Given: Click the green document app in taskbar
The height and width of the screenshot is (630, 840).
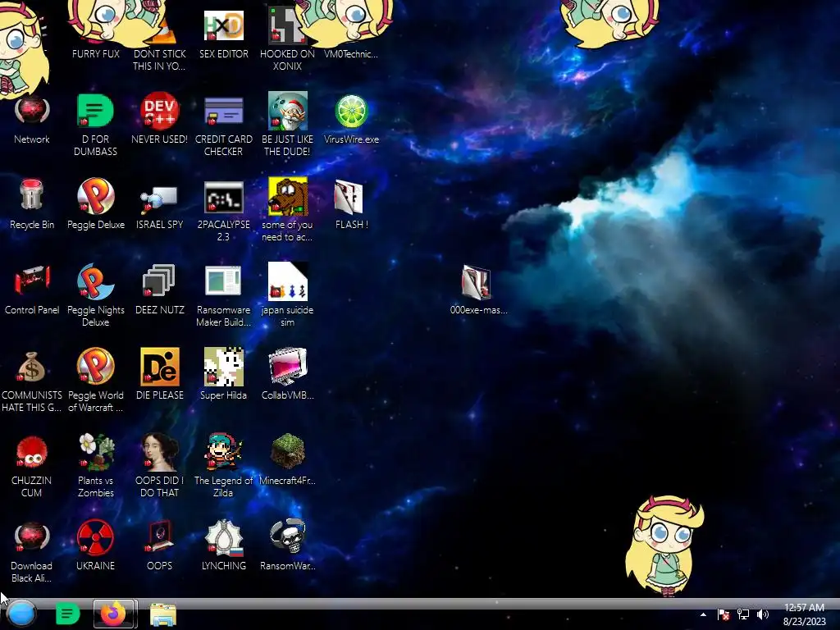Looking at the screenshot, I should point(67,614).
